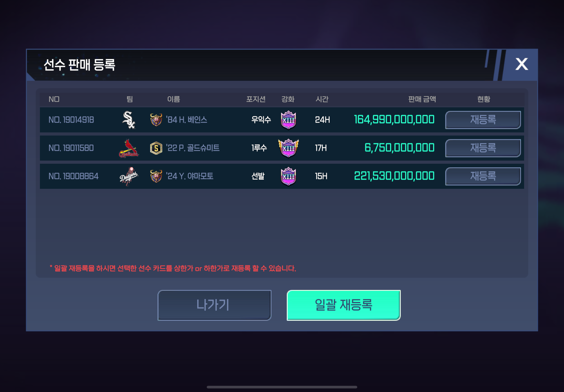The image size is (564, 392).
Task: Click the 강화 column header
Action: click(x=288, y=99)
